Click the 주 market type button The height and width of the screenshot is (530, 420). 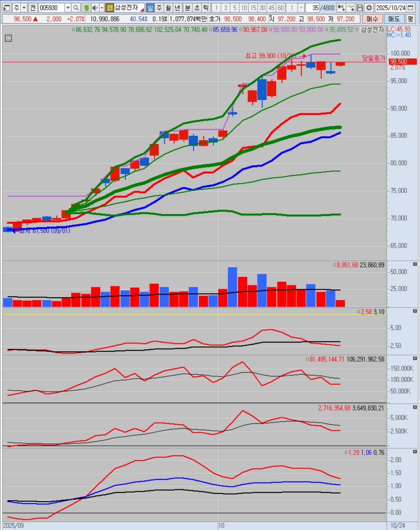click(x=16, y=8)
